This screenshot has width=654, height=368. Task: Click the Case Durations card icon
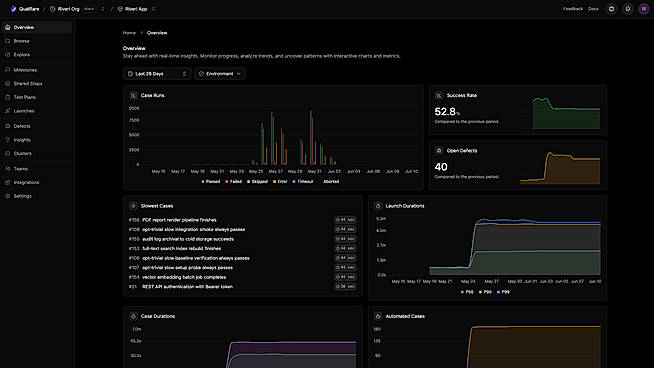click(x=133, y=316)
